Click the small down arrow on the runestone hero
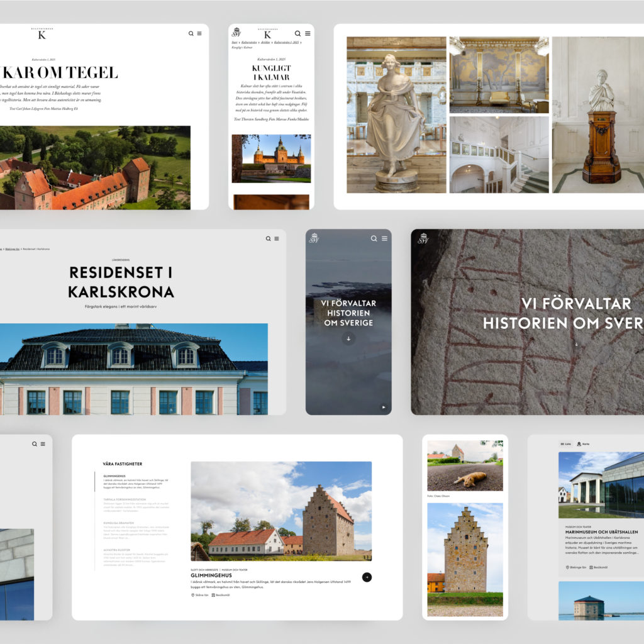 (x=576, y=344)
